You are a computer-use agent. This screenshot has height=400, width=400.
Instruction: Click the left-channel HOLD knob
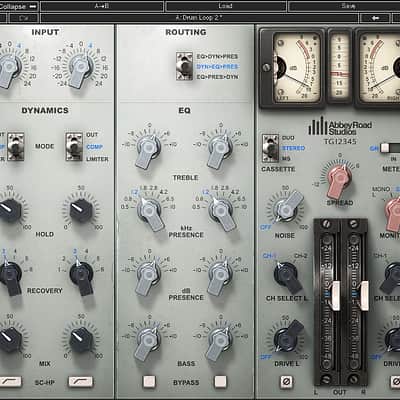[x=9, y=210]
